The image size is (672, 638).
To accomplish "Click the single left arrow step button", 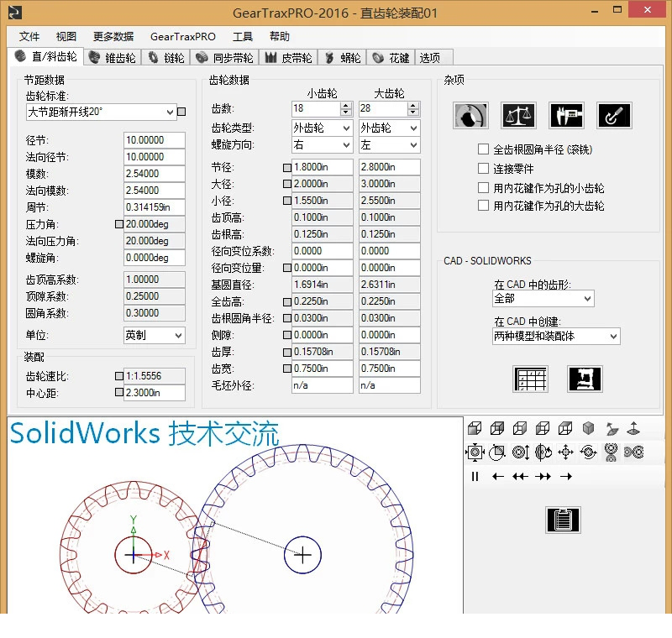I will (497, 476).
